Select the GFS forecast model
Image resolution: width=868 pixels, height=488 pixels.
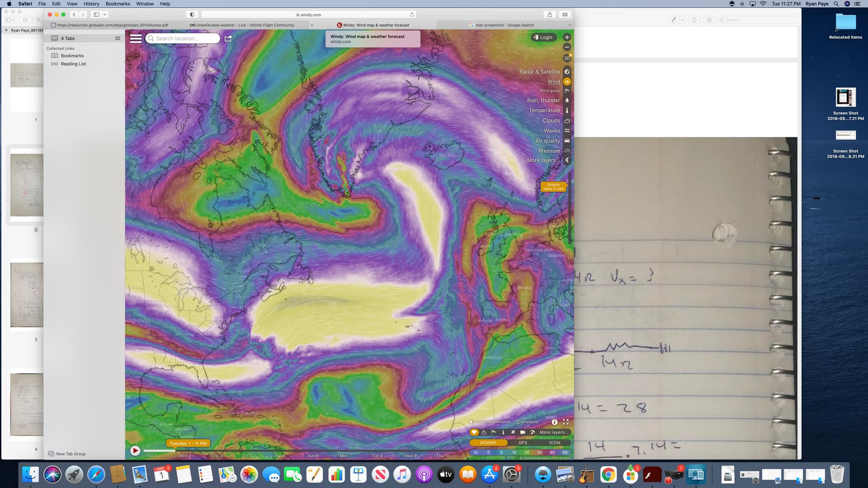pyautogui.click(x=523, y=443)
